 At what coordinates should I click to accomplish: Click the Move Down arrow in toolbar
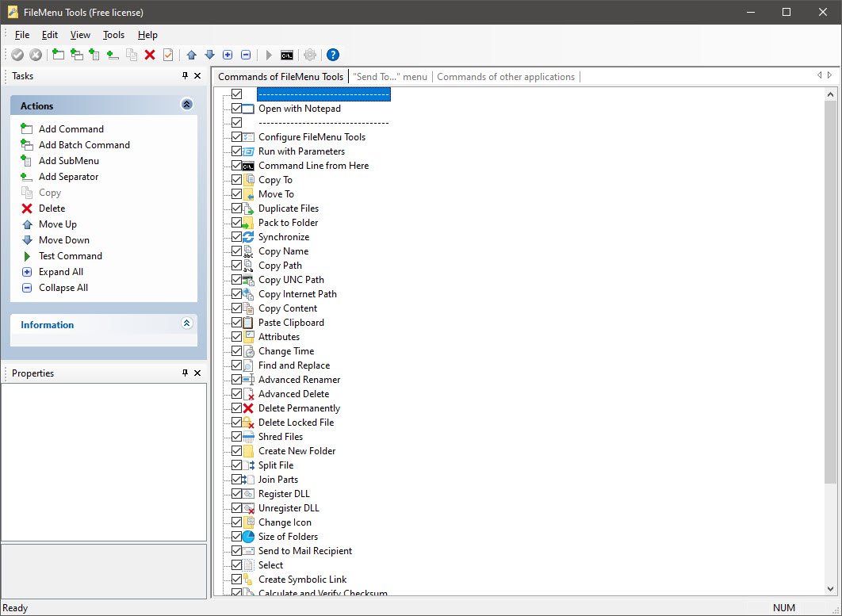[209, 55]
